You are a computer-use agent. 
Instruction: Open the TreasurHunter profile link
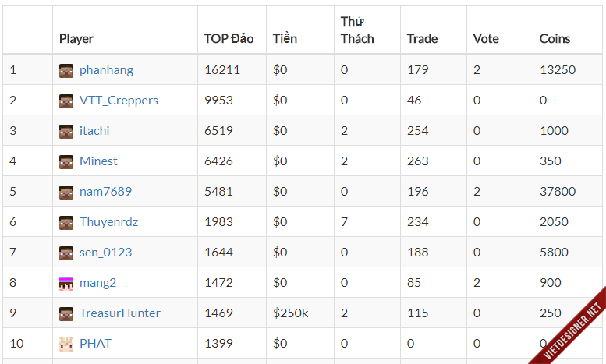[x=119, y=313]
